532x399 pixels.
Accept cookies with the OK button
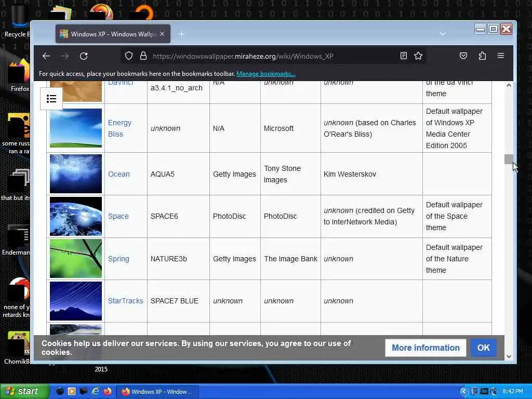[484, 348]
